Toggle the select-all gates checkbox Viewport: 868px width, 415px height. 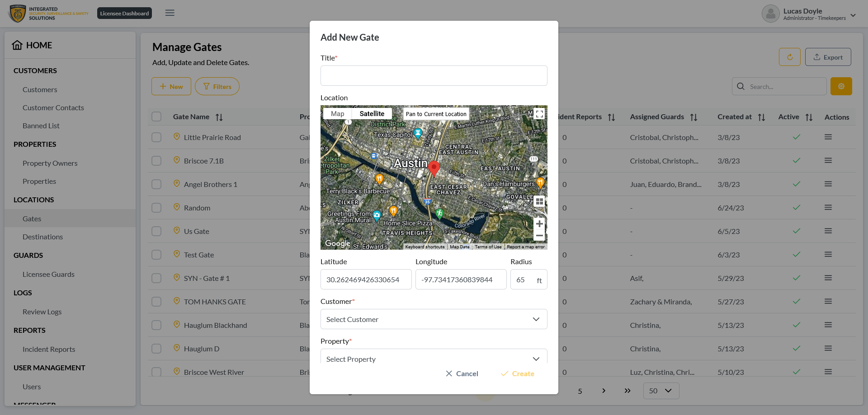pos(156,117)
